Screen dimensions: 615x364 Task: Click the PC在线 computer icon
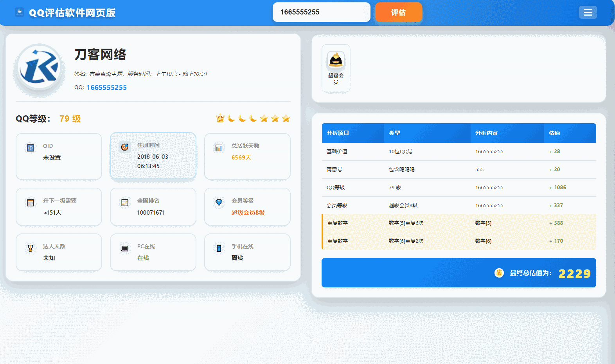[x=125, y=248]
